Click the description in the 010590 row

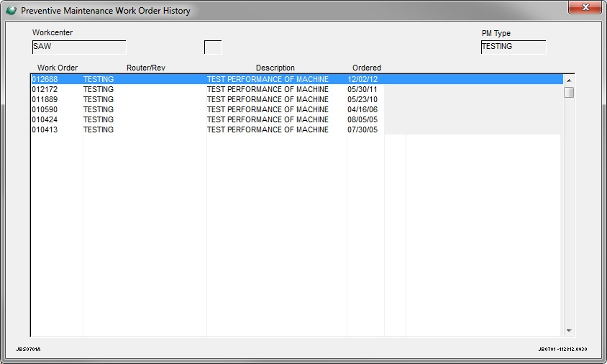(268, 109)
